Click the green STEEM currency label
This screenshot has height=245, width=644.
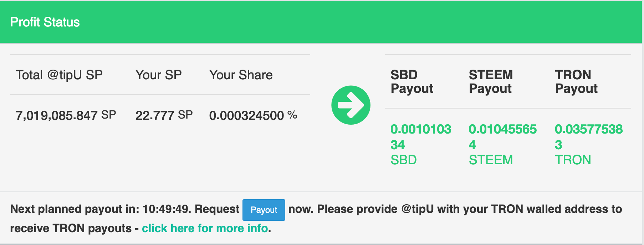(x=491, y=160)
